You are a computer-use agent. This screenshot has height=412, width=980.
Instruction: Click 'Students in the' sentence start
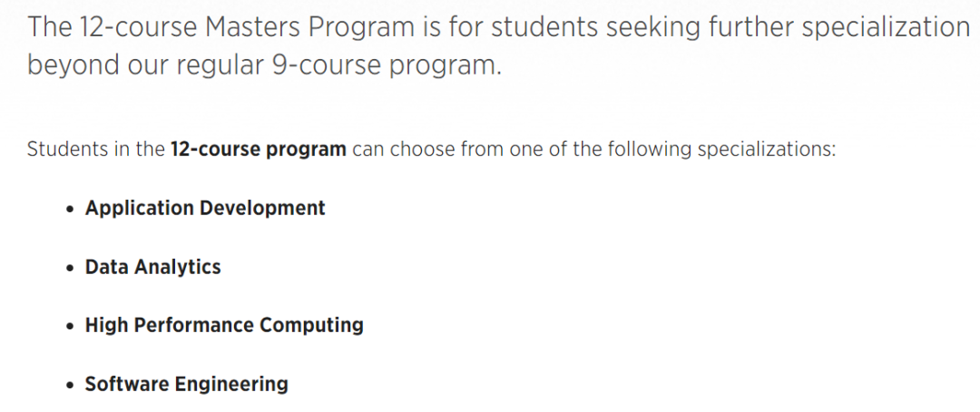click(x=95, y=150)
